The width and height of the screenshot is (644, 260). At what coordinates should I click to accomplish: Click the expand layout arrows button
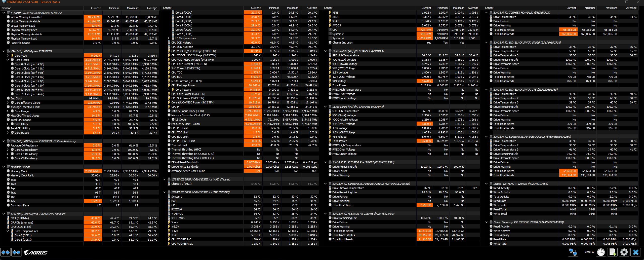[6, 252]
